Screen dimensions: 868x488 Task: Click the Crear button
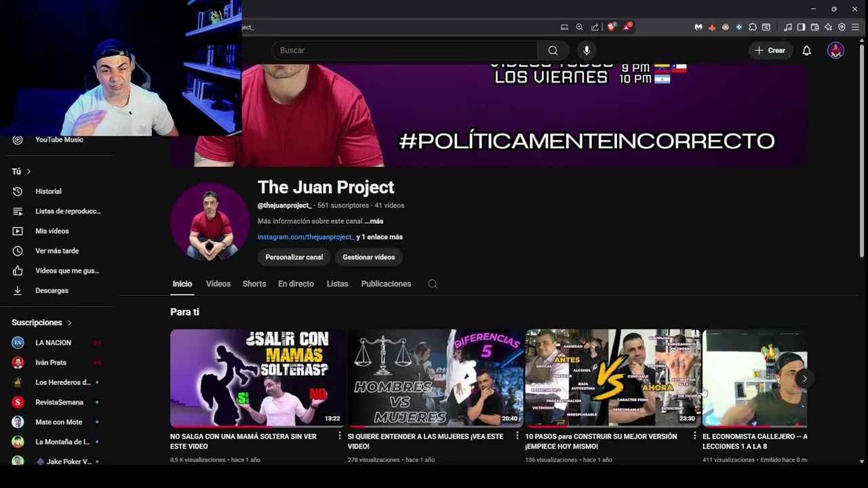pyautogui.click(x=770, y=50)
